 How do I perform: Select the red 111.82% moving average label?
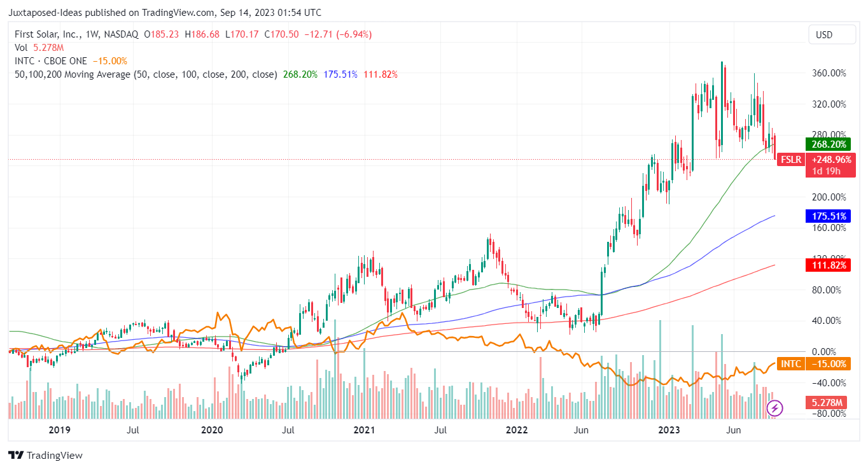827,265
